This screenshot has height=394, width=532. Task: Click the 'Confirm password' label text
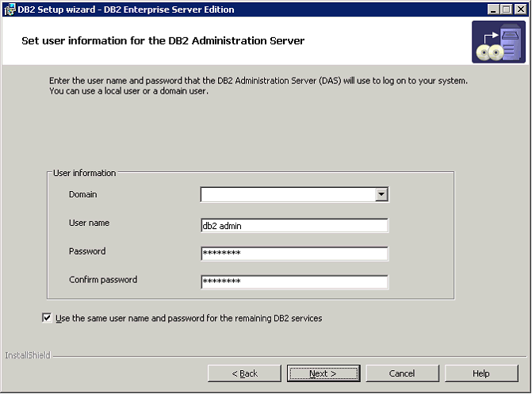(x=103, y=280)
